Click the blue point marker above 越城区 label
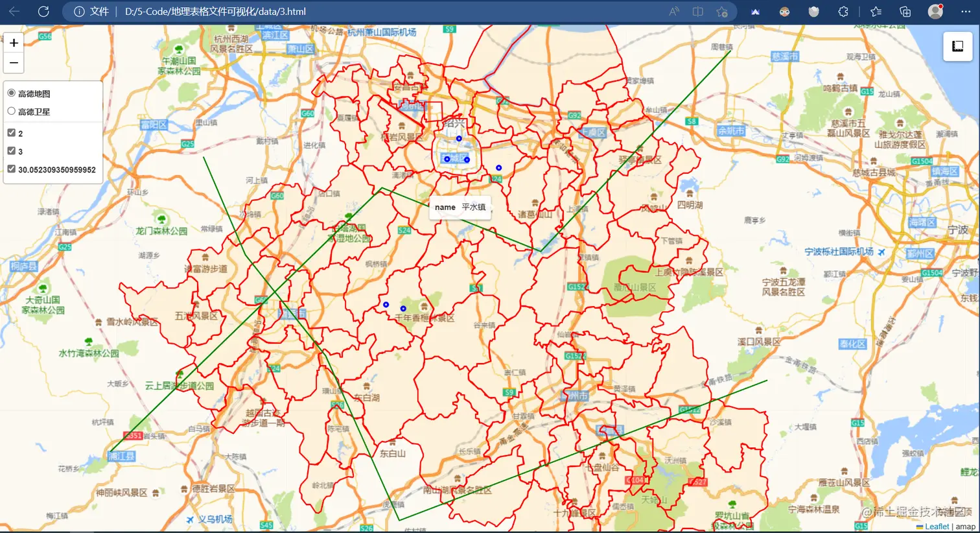 459,139
